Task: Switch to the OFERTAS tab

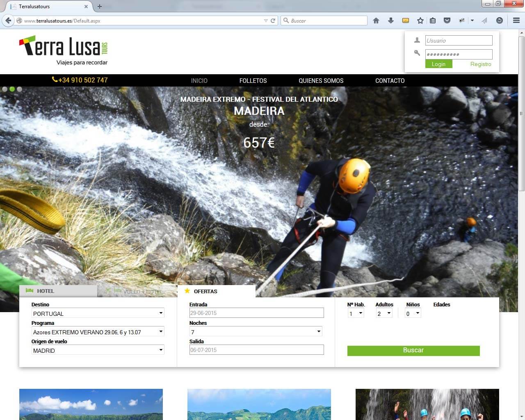Action: [217, 291]
